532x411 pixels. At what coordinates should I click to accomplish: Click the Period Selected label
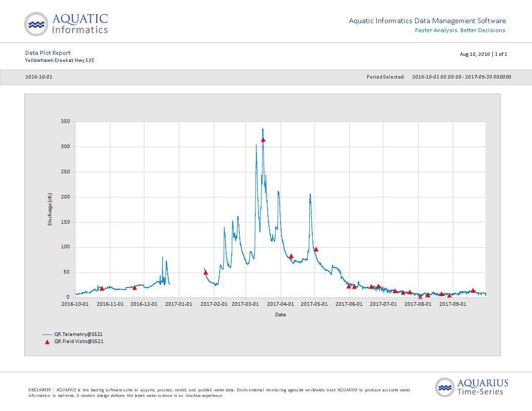[385, 77]
